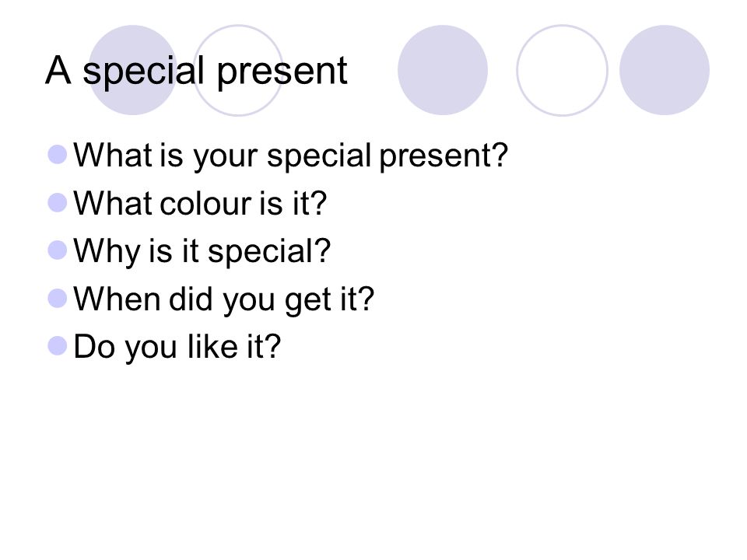Select the bullet before 'When did you get it?'
747x560 pixels.
[57, 299]
